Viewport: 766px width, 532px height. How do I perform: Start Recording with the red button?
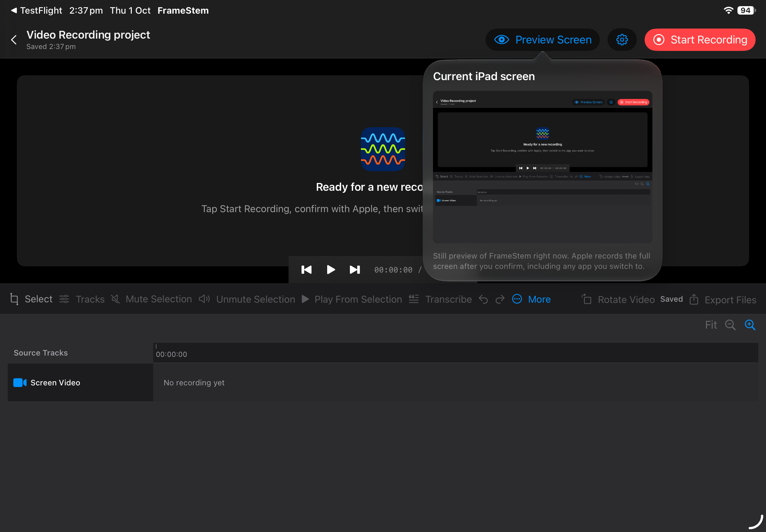(x=700, y=40)
